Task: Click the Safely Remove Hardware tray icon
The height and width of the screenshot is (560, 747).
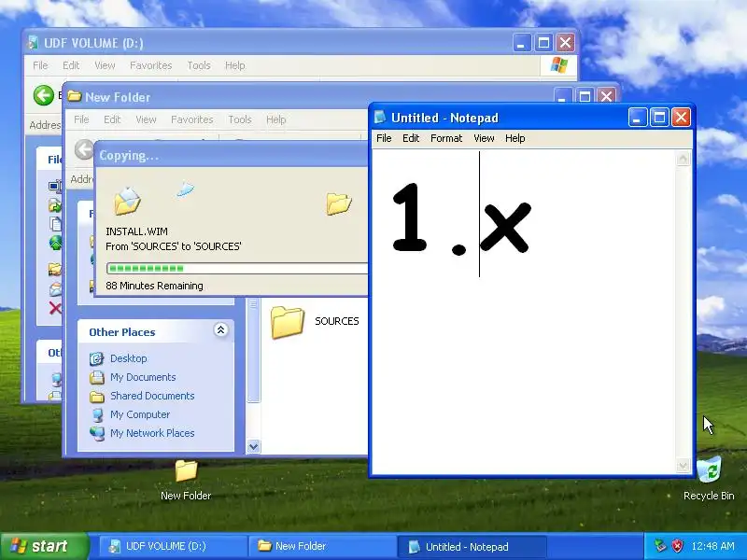Action: [x=660, y=546]
